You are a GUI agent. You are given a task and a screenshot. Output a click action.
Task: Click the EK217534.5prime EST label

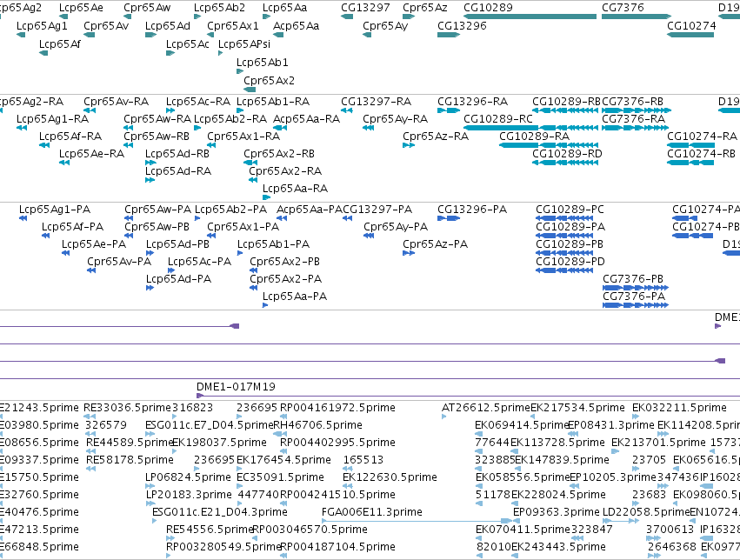coord(577,408)
